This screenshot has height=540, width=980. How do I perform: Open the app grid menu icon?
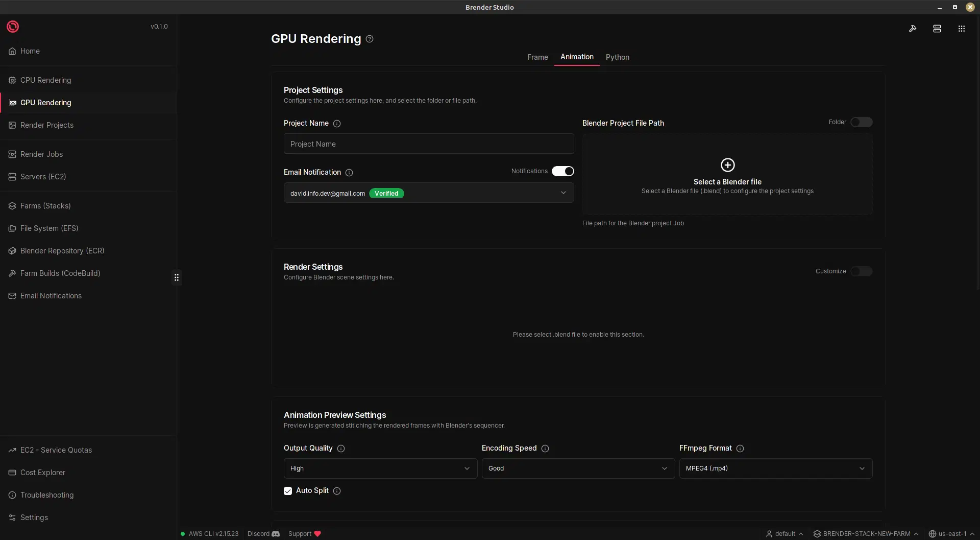coord(961,29)
